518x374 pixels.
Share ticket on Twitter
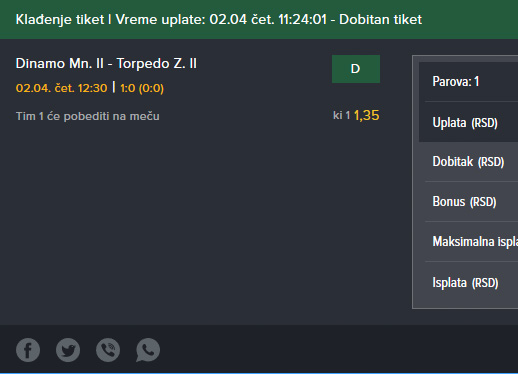(68, 350)
